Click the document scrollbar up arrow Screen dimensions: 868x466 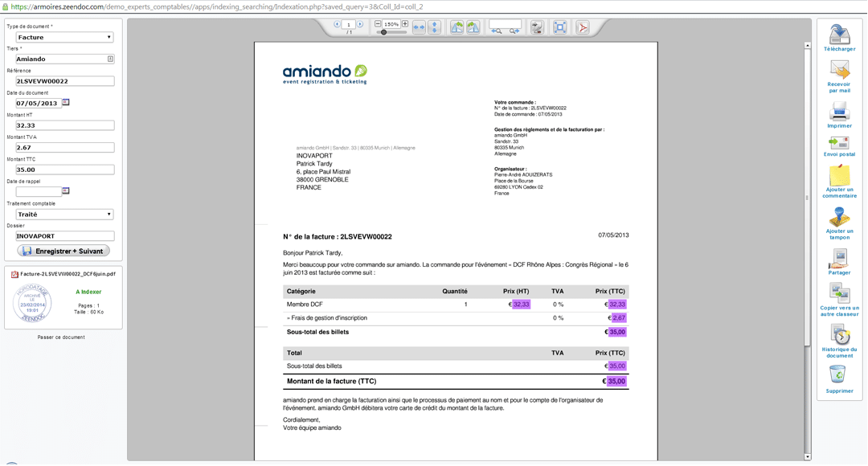808,45
